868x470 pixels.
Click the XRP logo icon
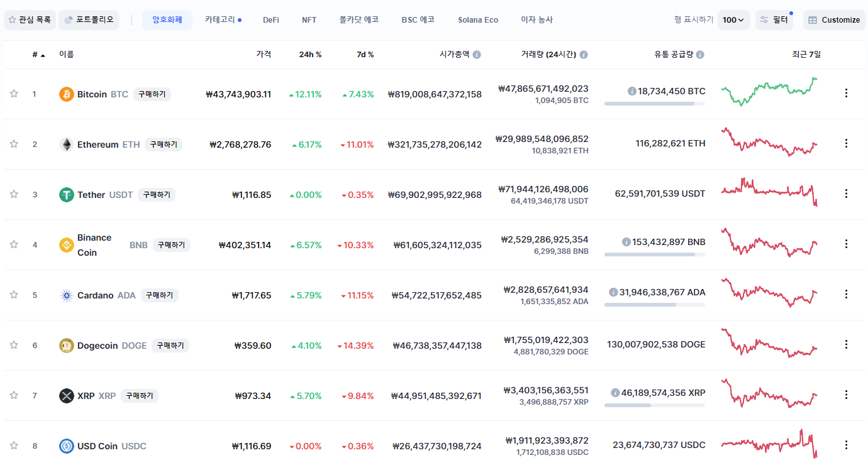[x=66, y=396]
